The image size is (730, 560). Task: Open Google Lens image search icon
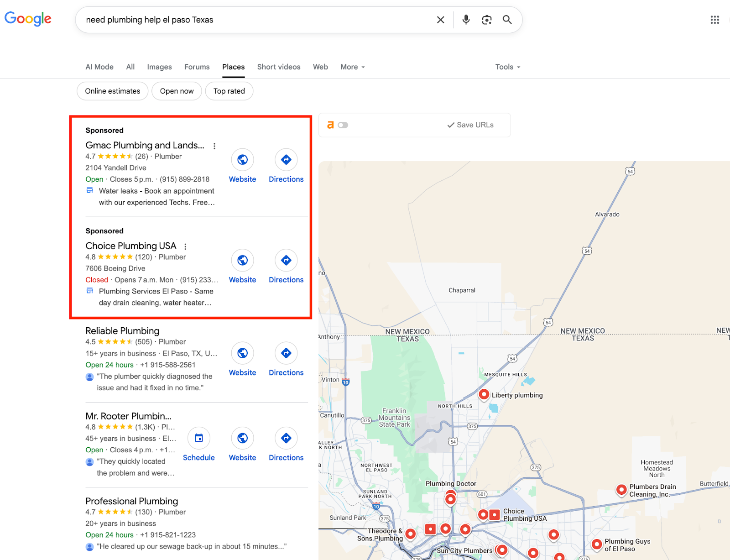coord(487,20)
